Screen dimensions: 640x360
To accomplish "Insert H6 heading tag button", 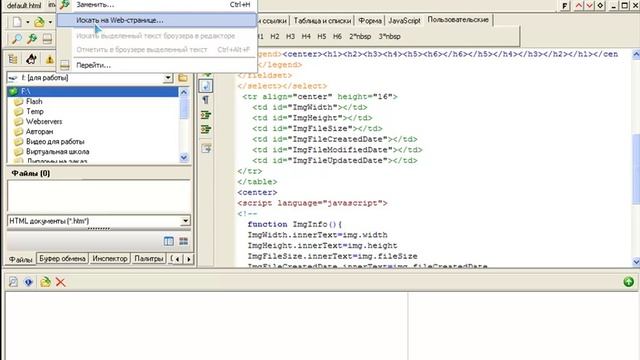I will (x=337, y=36).
